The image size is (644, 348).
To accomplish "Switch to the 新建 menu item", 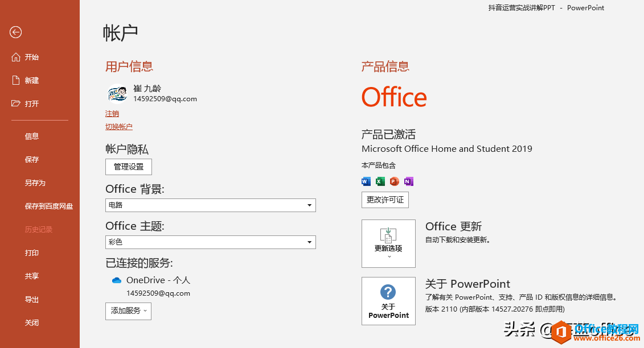I will (x=32, y=80).
